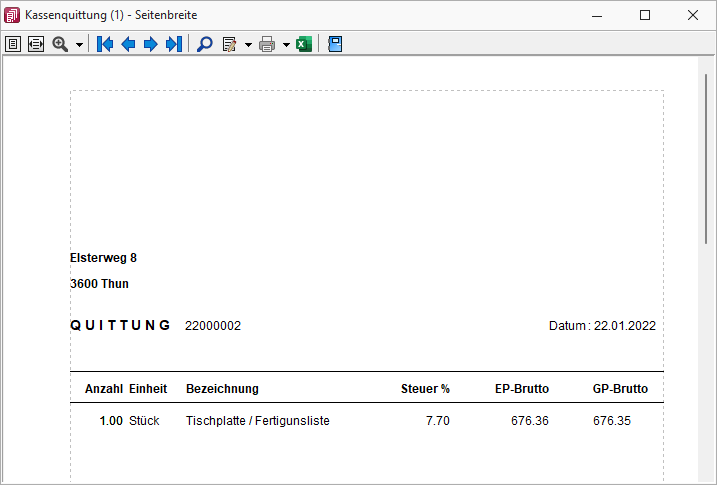Viewport: 717px width, 485px height.
Task: Click the GP-Brutto column header
Action: click(620, 389)
